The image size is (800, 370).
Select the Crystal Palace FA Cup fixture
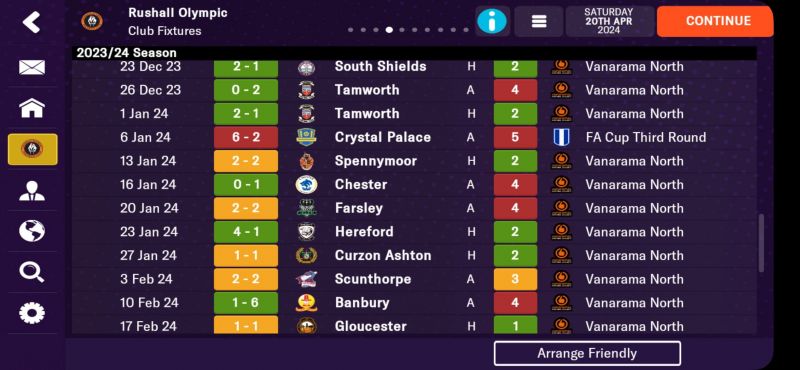point(414,137)
